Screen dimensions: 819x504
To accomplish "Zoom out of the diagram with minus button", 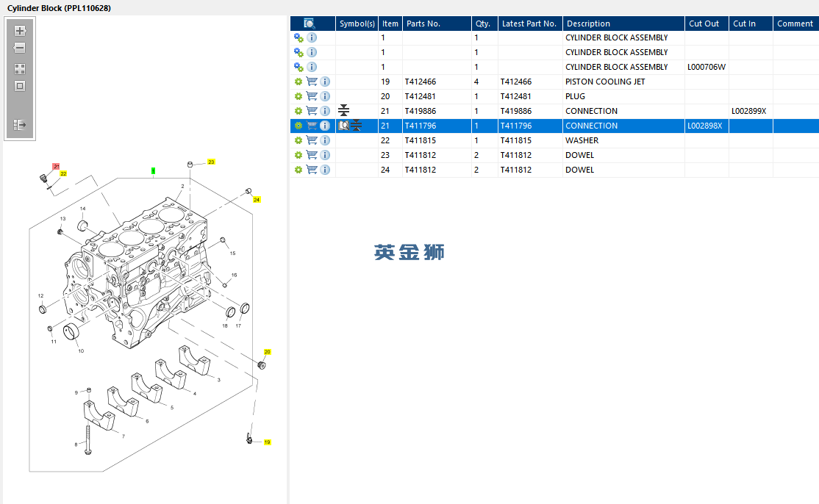I will click(x=20, y=48).
